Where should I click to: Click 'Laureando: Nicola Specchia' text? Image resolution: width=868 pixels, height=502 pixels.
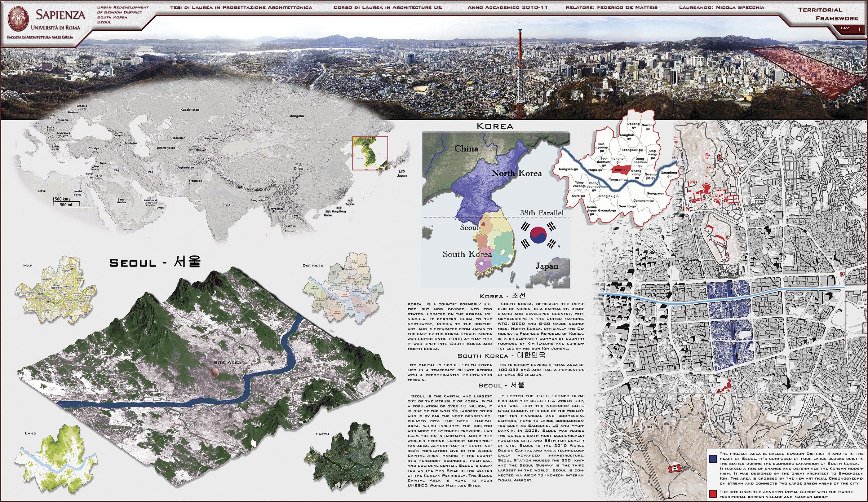[722, 7]
